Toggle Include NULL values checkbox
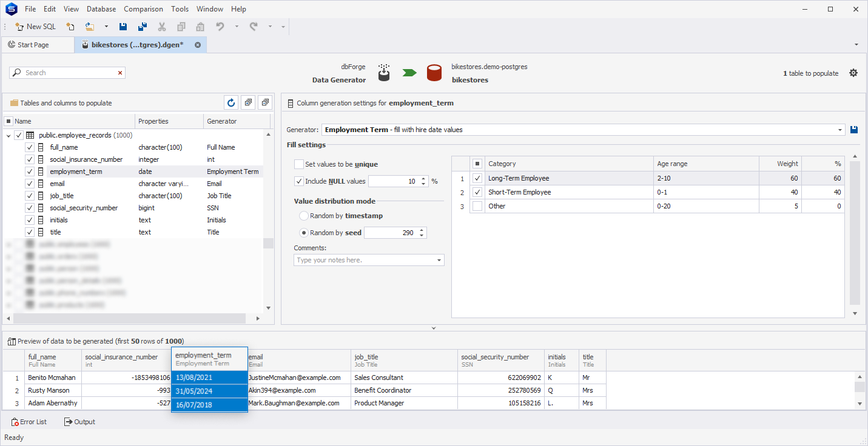 click(298, 181)
